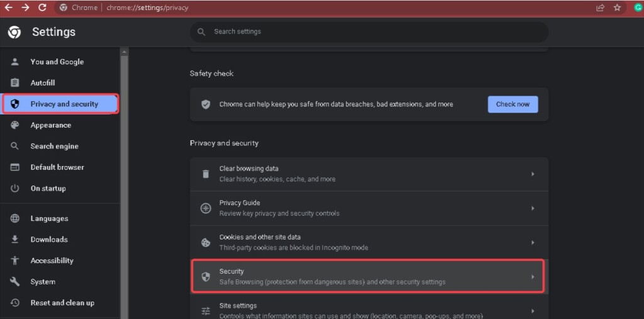This screenshot has height=319, width=644.
Task: Open the Security settings
Action: [369, 277]
